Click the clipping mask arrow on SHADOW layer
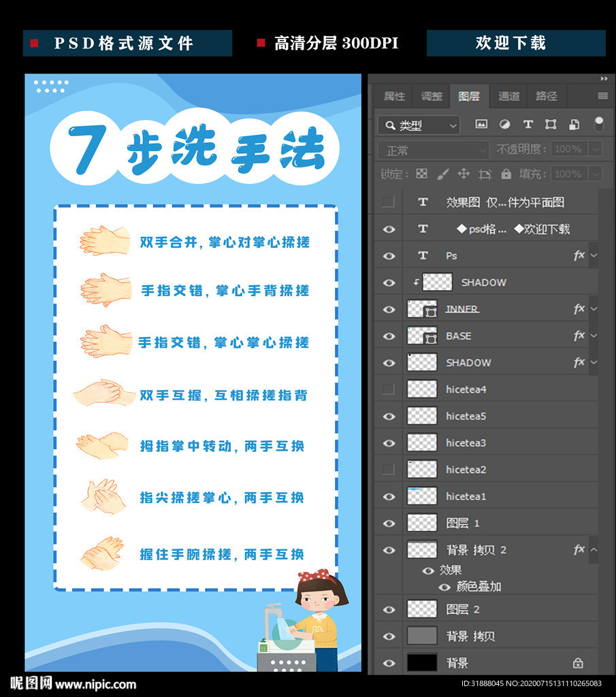The height and width of the screenshot is (697, 616). [416, 282]
